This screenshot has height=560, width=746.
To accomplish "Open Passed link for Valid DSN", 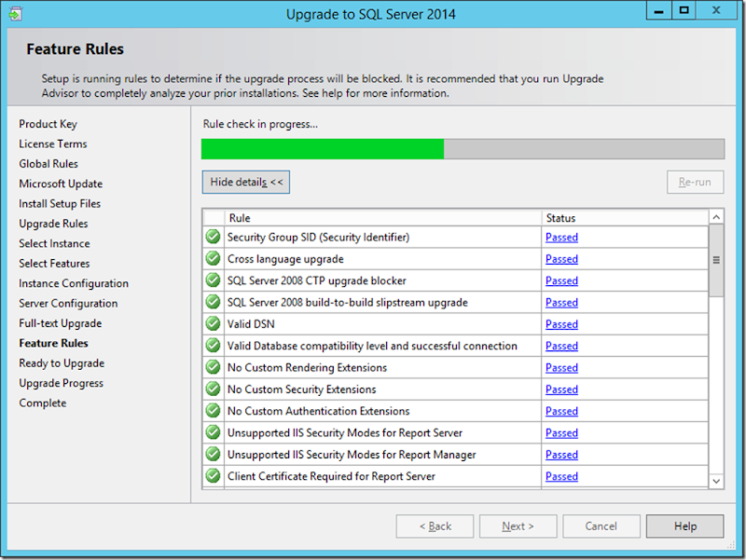I will pyautogui.click(x=561, y=323).
